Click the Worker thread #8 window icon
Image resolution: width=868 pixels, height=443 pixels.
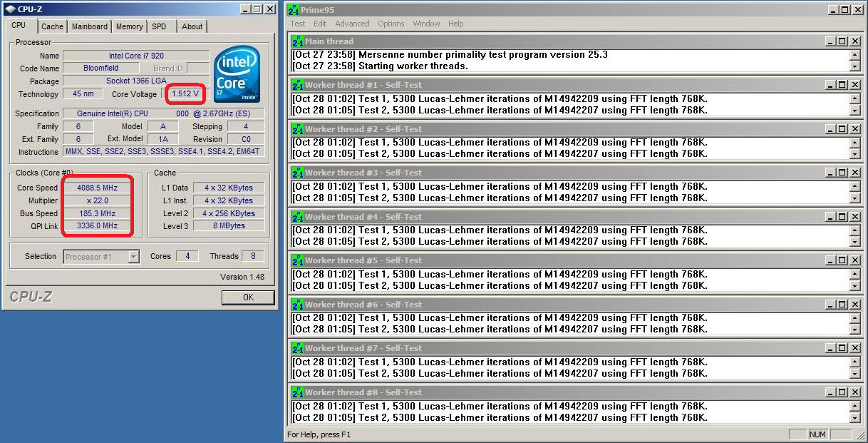coord(298,392)
